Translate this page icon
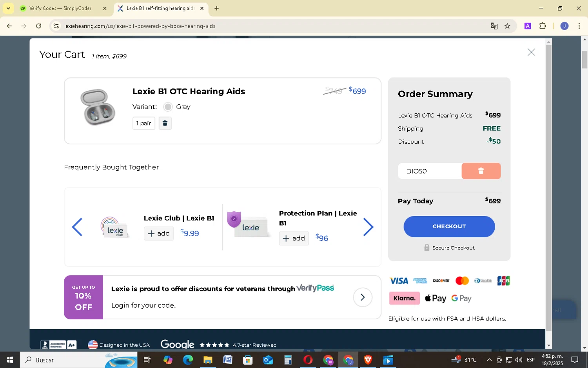 point(494,26)
